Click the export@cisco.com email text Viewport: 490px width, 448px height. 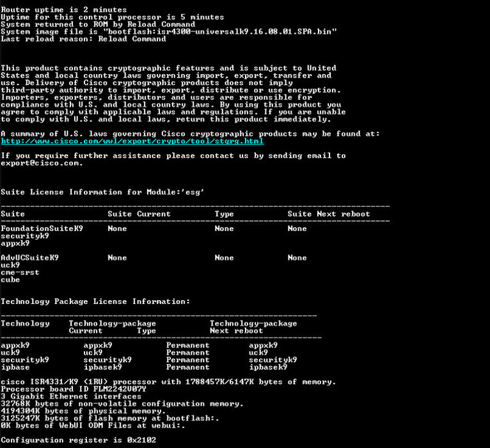pyautogui.click(x=42, y=163)
